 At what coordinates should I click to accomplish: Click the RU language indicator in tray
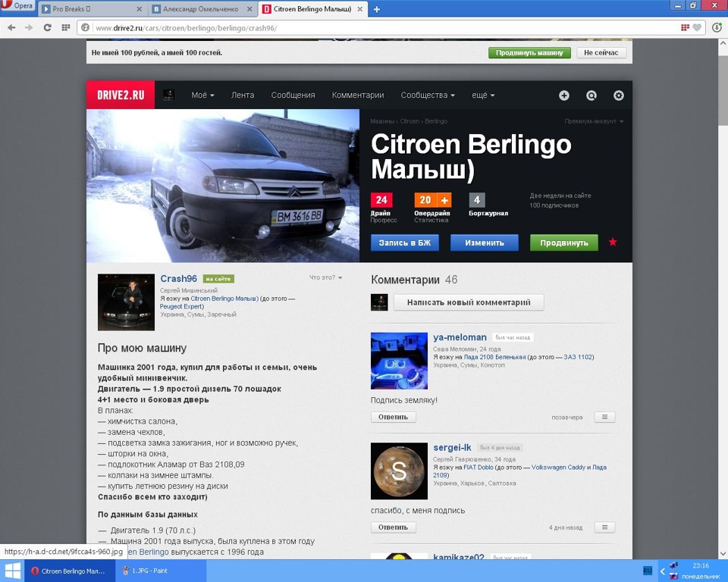647,571
